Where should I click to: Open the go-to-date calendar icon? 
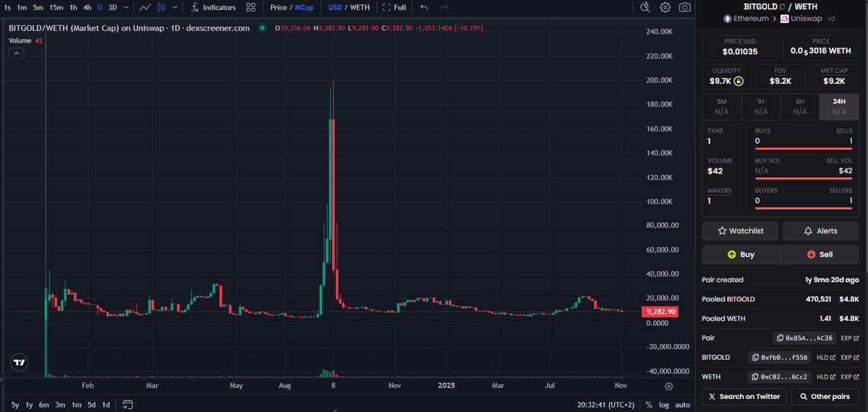click(128, 404)
